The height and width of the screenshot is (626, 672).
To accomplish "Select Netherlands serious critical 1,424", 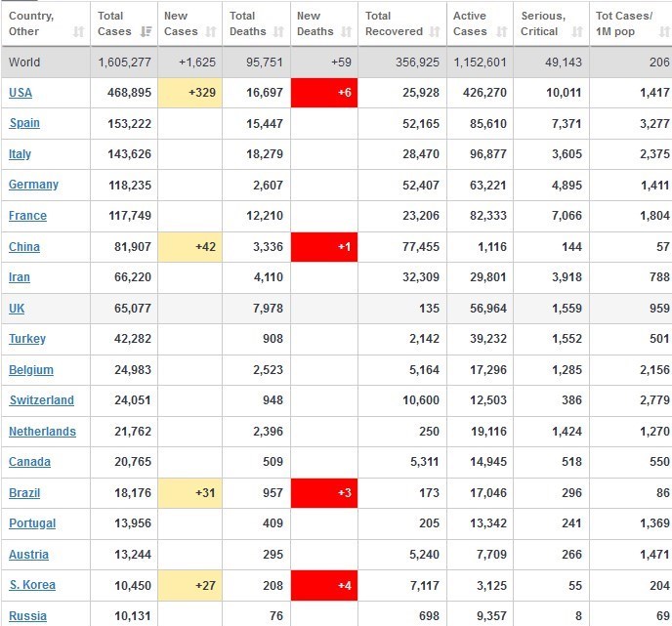I will coord(567,432).
